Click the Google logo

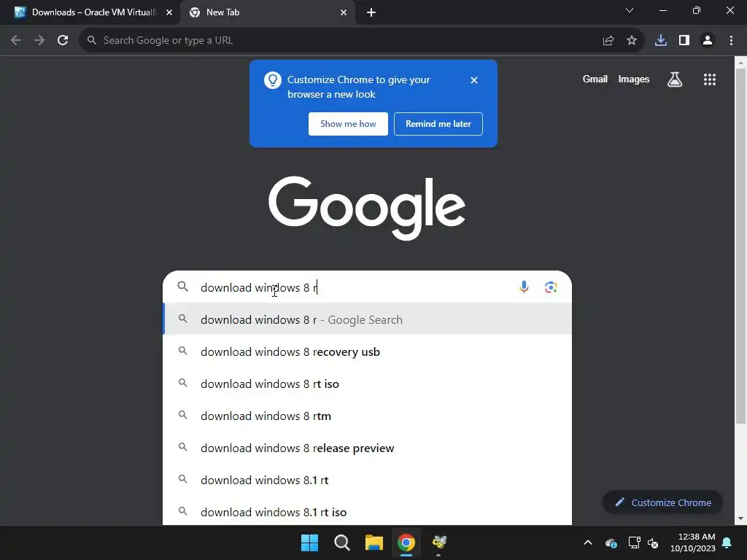(367, 208)
